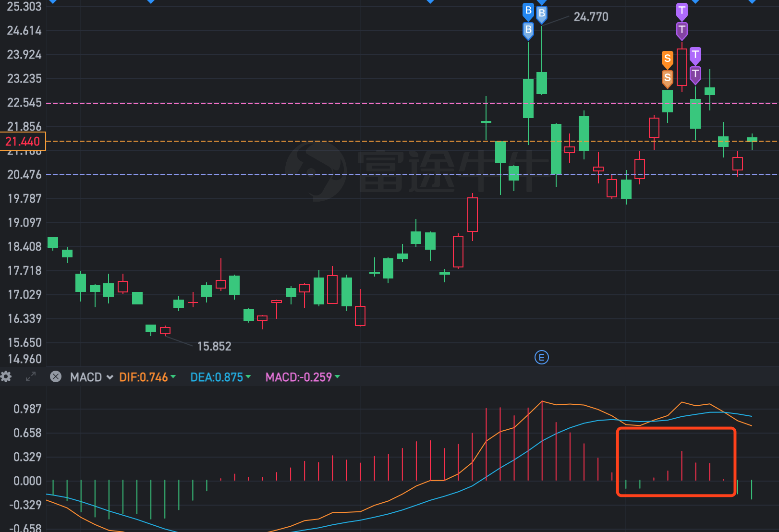Click the lowest blue B buy marker
This screenshot has width=779, height=532.
pos(528,30)
